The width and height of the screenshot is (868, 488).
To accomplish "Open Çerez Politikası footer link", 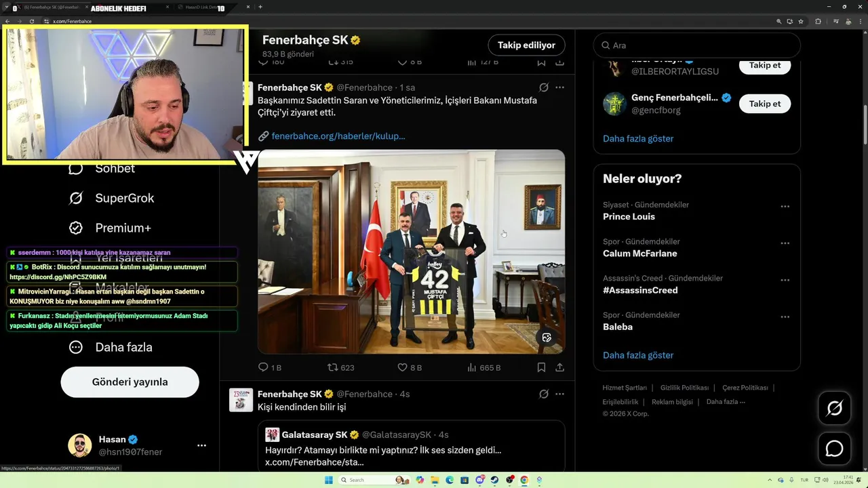I will coord(745,388).
